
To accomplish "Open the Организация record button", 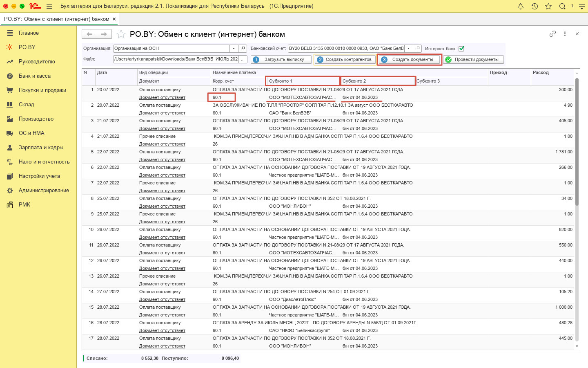I will pos(243,48).
